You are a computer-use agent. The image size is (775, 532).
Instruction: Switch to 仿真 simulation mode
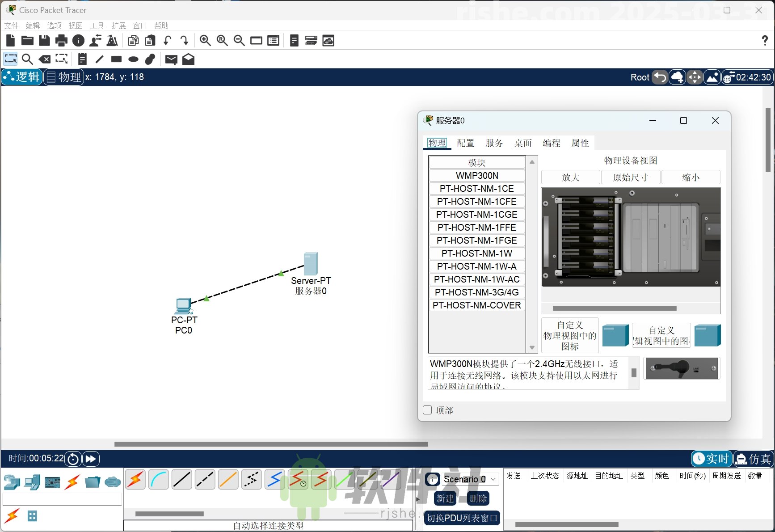753,459
